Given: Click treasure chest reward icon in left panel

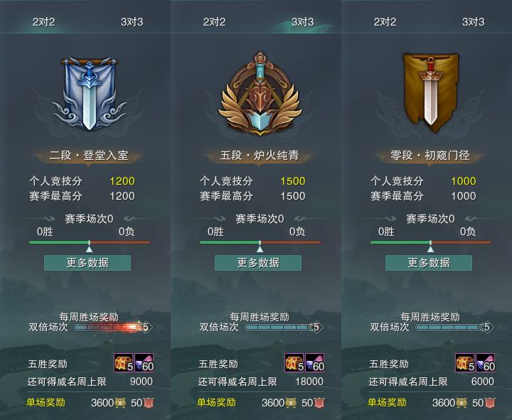Looking at the screenshot, I should (x=124, y=362).
